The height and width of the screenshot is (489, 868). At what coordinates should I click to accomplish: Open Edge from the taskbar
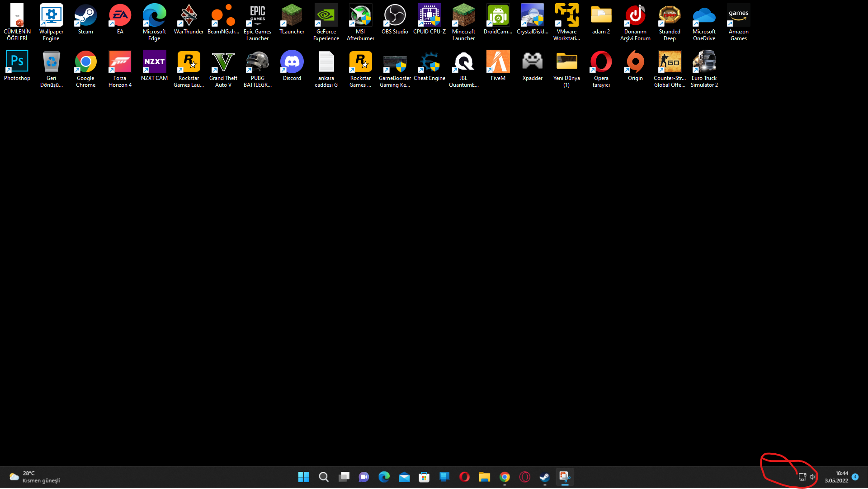pyautogui.click(x=384, y=477)
